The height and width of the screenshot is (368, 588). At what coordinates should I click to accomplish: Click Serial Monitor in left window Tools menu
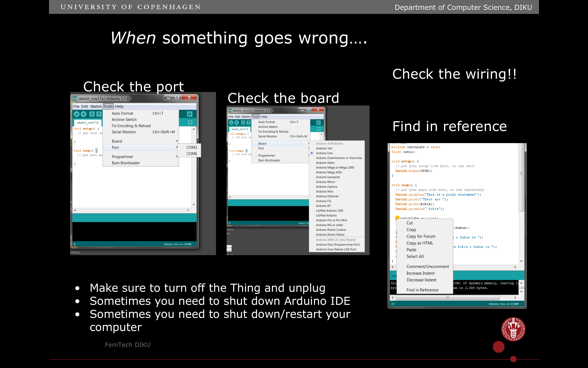pos(141,132)
